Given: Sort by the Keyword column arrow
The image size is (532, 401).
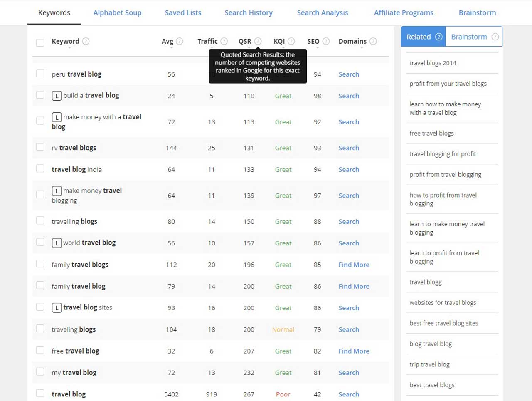Looking at the screenshot, I should (x=69, y=48).
